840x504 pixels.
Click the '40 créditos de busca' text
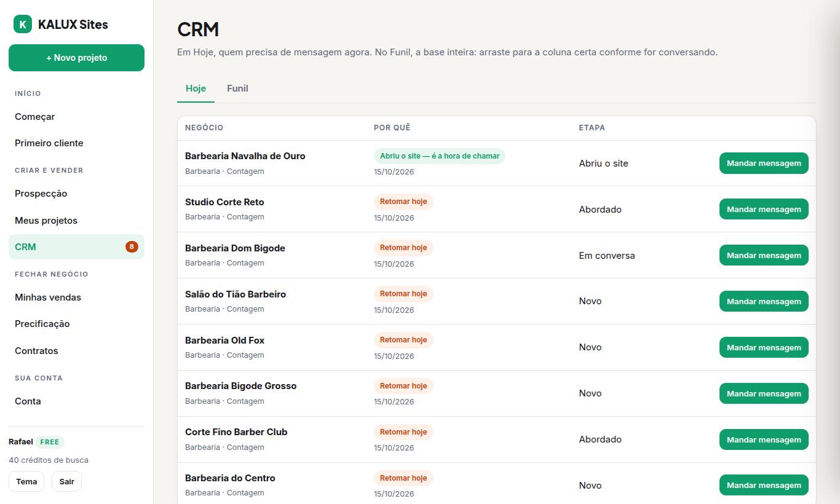[49, 460]
